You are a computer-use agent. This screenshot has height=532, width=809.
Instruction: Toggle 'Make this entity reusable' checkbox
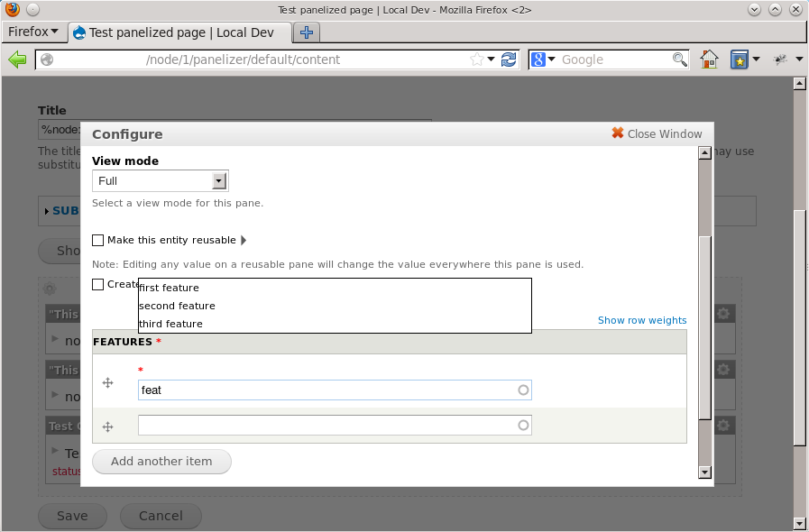[x=97, y=240]
